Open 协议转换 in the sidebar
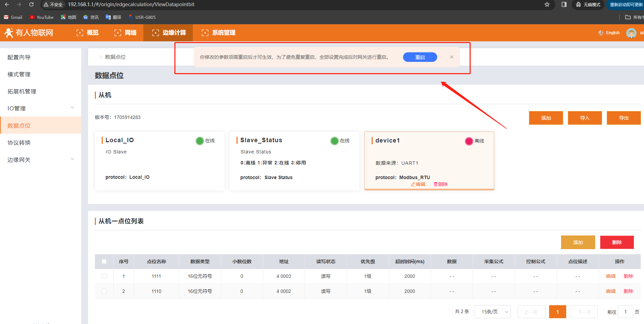Screen dimensions: 644x324 [19, 143]
